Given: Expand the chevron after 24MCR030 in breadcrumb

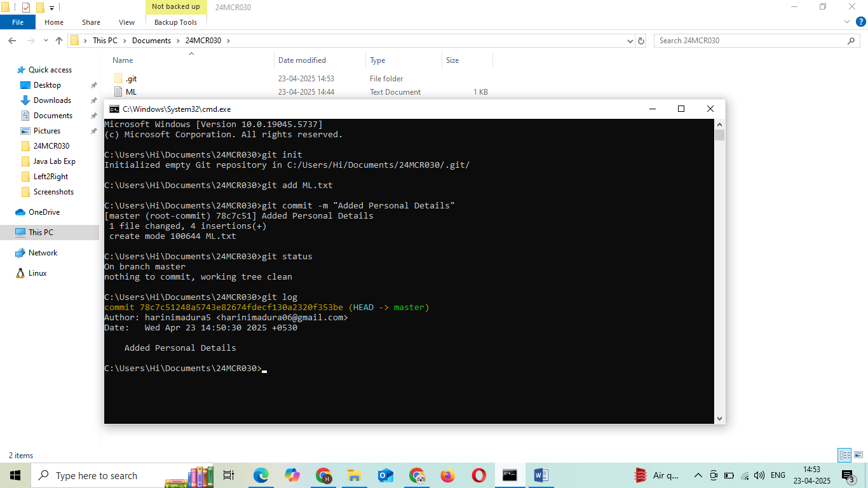Looking at the screenshot, I should [229, 41].
